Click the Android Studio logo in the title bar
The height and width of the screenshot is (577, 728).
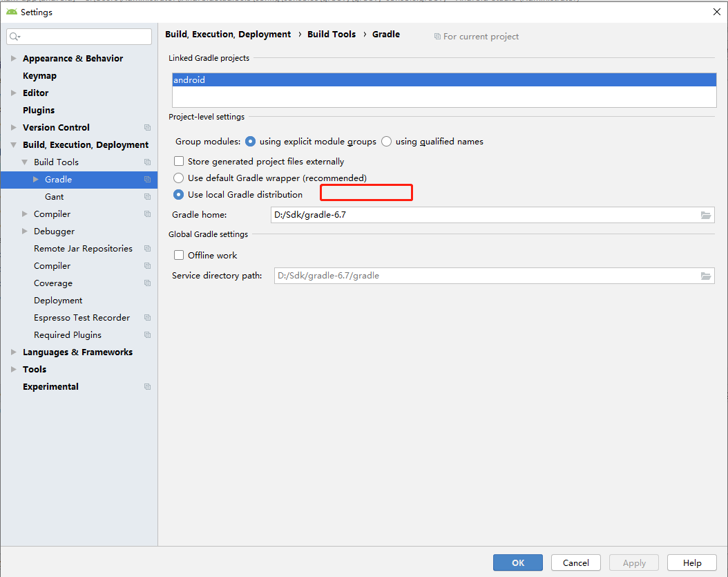pos(12,12)
